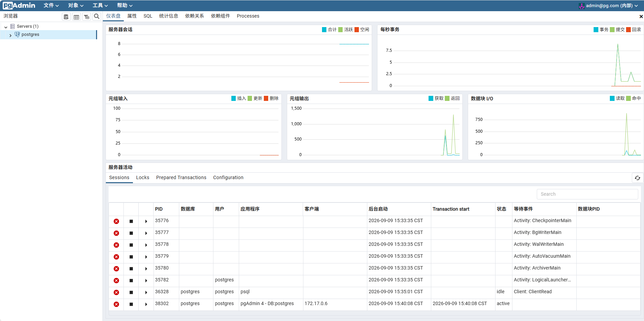644x321 pixels.
Task: Open the Configuration tab
Action: pos(228,177)
